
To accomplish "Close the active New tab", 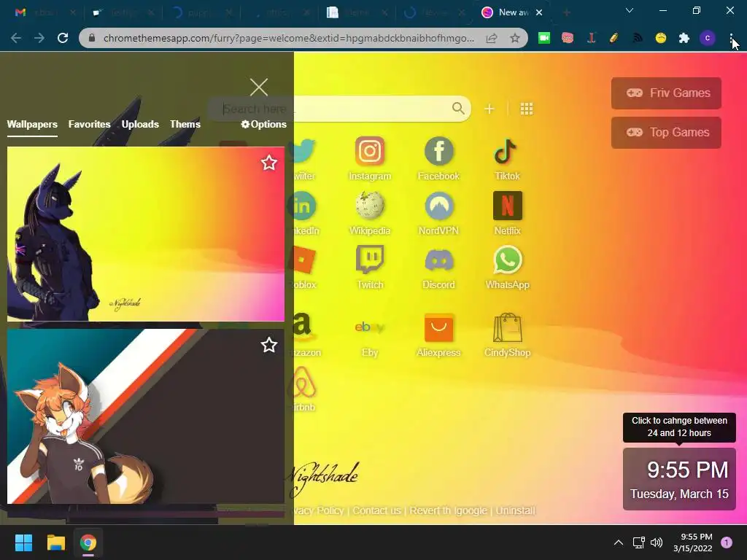I will pos(539,13).
